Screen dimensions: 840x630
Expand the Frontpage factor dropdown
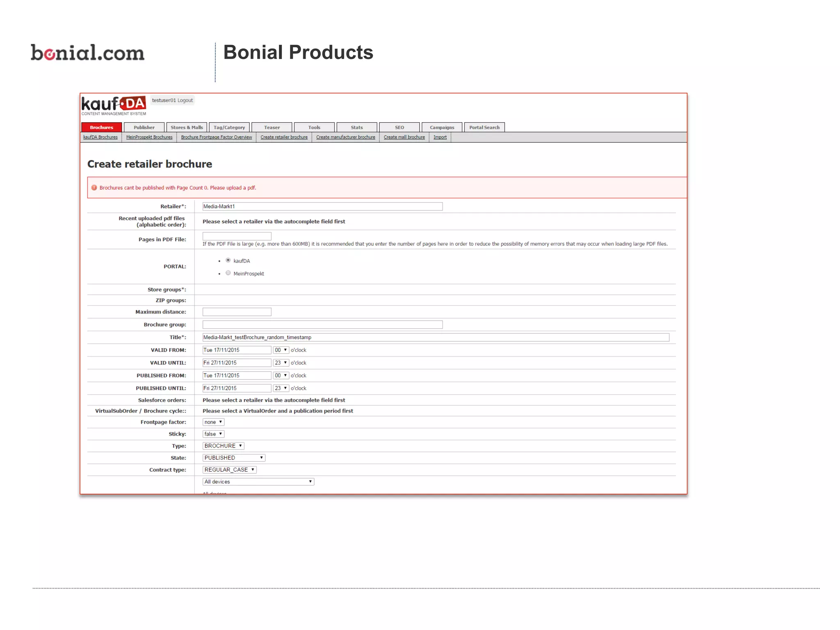213,422
